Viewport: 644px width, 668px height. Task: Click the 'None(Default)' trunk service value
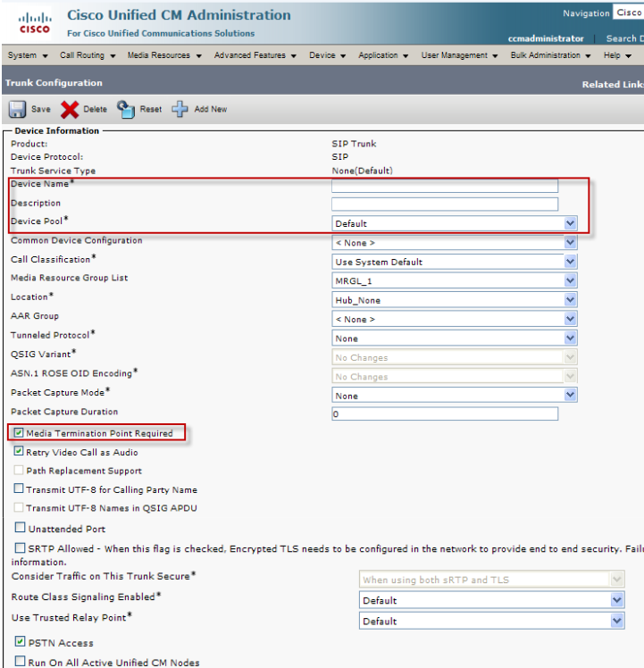(x=362, y=171)
